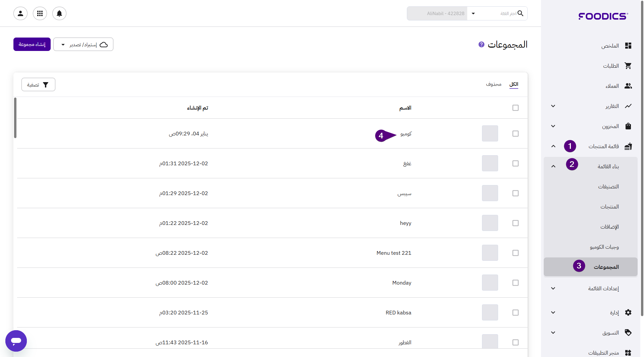The height and width of the screenshot is (357, 644).
Task: Check the box for the كومبو row
Action: point(516,134)
